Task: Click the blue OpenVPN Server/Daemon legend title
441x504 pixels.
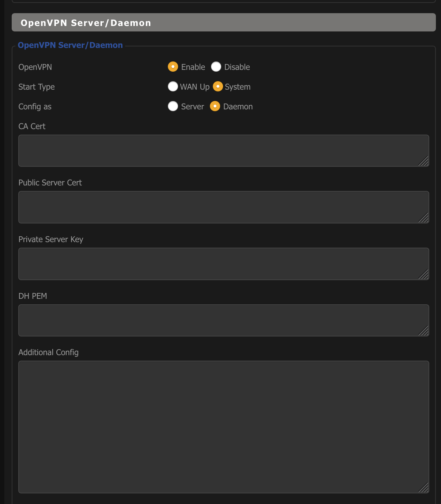Action: [x=70, y=45]
